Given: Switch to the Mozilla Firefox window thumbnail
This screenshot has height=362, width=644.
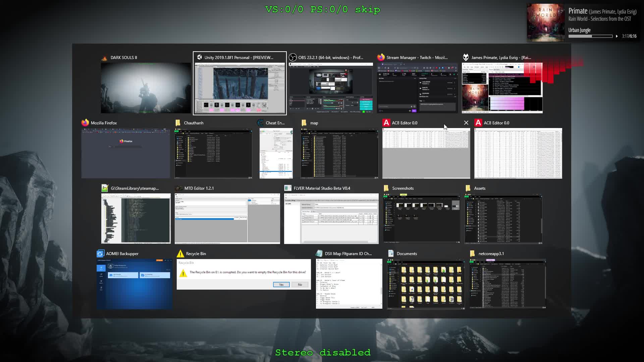Looking at the screenshot, I should point(126,153).
